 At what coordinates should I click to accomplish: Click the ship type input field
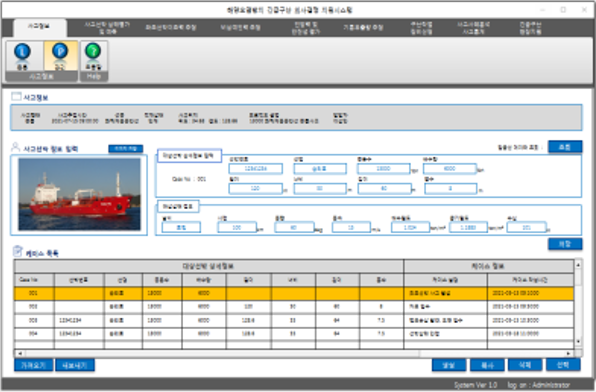pos(320,168)
